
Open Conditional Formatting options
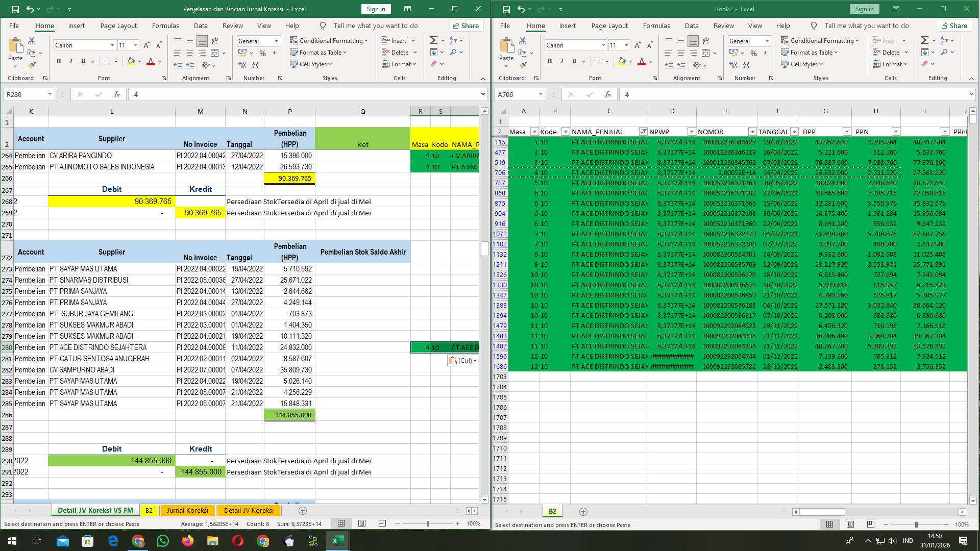point(329,40)
